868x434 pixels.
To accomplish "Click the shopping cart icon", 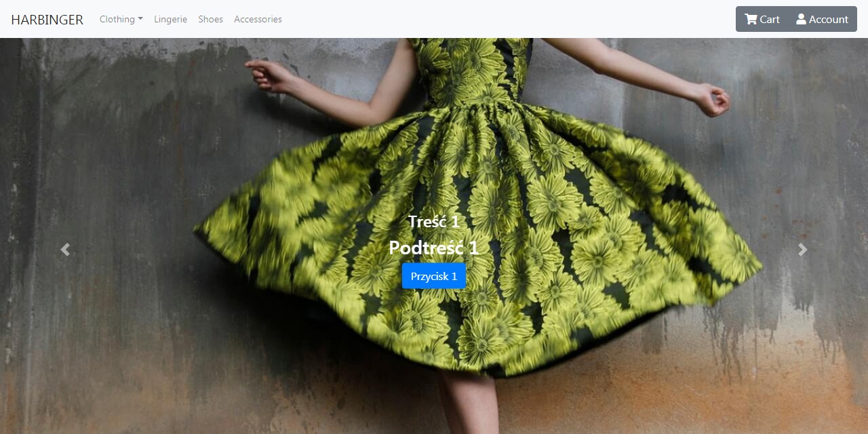I will point(751,19).
